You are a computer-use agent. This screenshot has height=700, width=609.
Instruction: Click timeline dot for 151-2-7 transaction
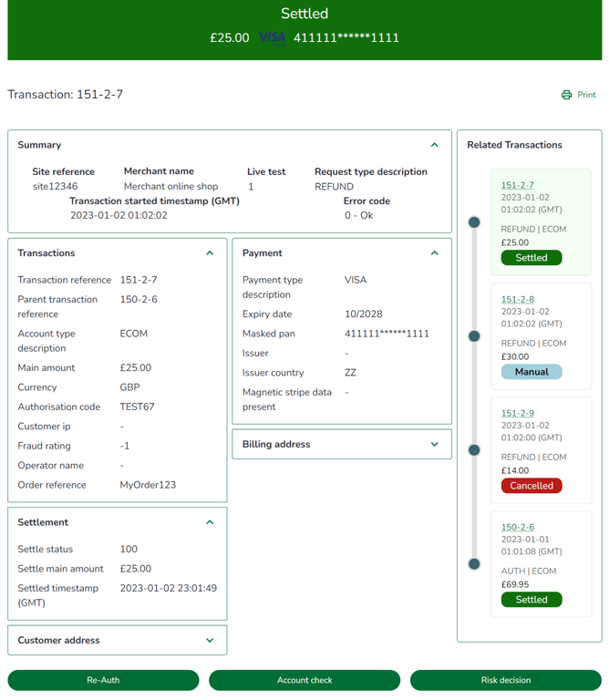point(474,221)
